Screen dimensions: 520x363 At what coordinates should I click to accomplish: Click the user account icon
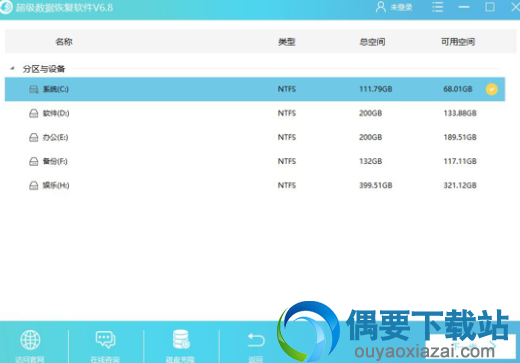coord(380,7)
